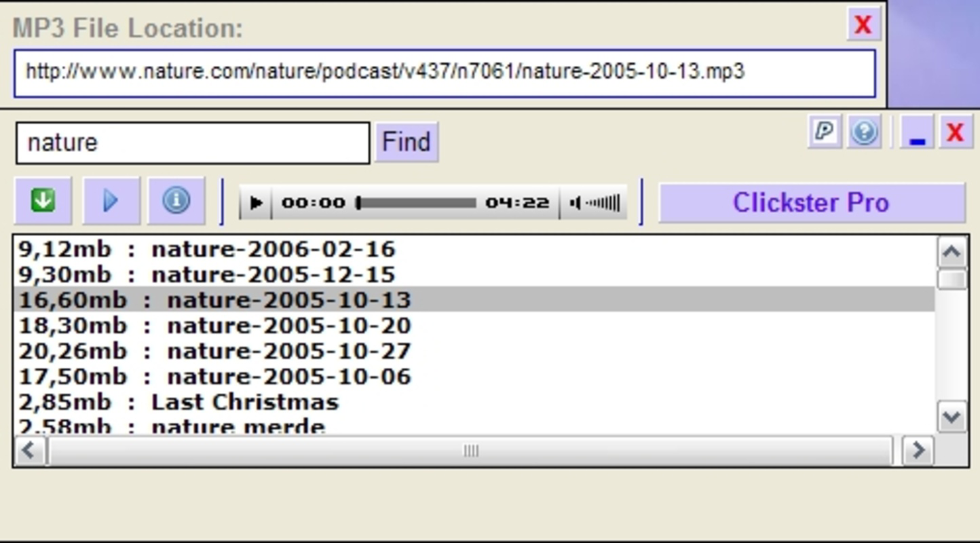Mute audio using the speaker icon

tap(573, 202)
